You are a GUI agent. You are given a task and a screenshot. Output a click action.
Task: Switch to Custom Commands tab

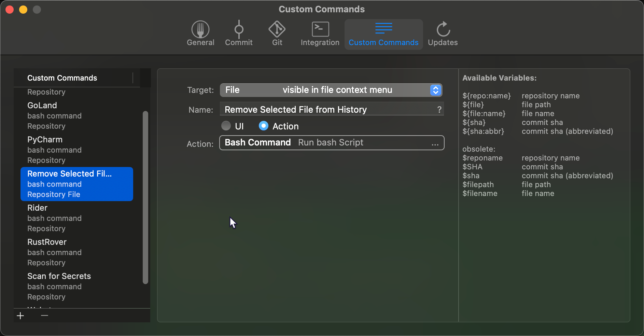click(x=383, y=34)
